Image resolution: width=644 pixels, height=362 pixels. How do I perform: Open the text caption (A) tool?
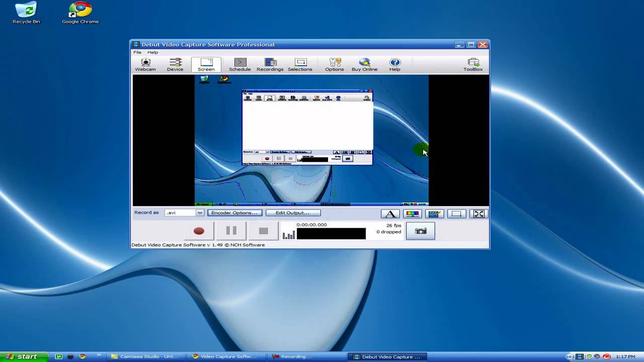tap(390, 214)
